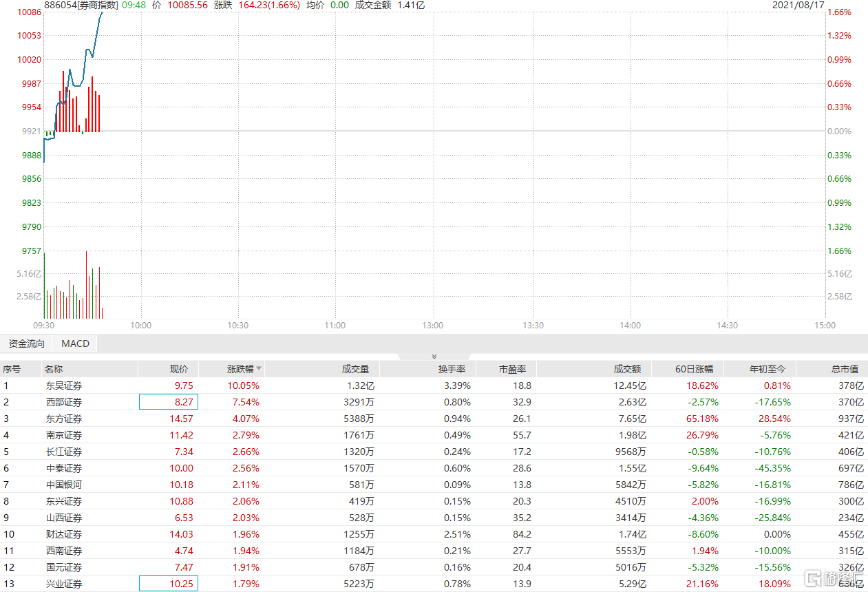Click the highlighted price cell 8.27
The width and height of the screenshot is (868, 592).
point(169,402)
